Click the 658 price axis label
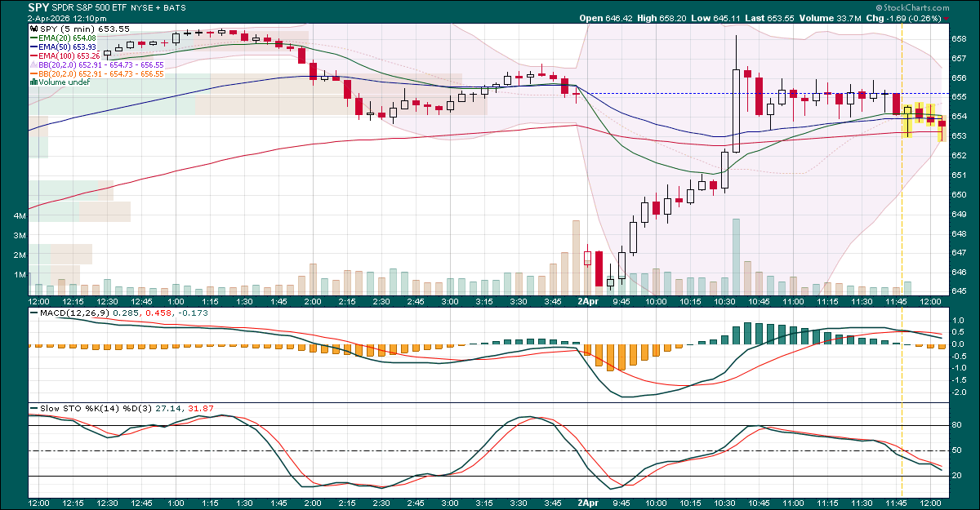The width and height of the screenshot is (980, 510). pos(959,39)
